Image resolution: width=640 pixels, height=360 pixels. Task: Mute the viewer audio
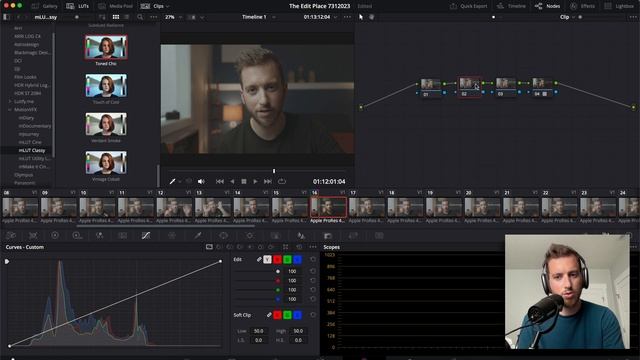[x=201, y=181]
